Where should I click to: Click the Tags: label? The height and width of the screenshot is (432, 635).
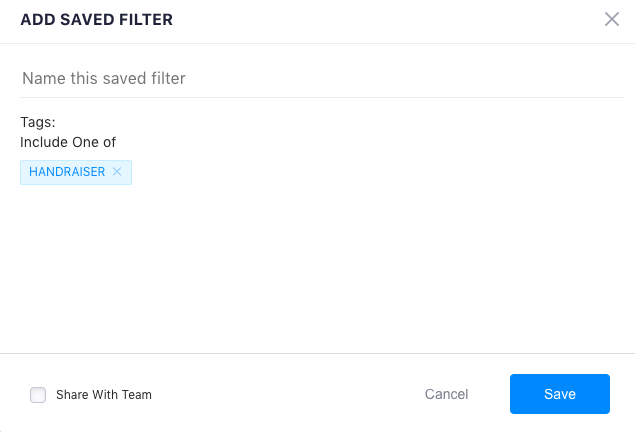tap(38, 123)
